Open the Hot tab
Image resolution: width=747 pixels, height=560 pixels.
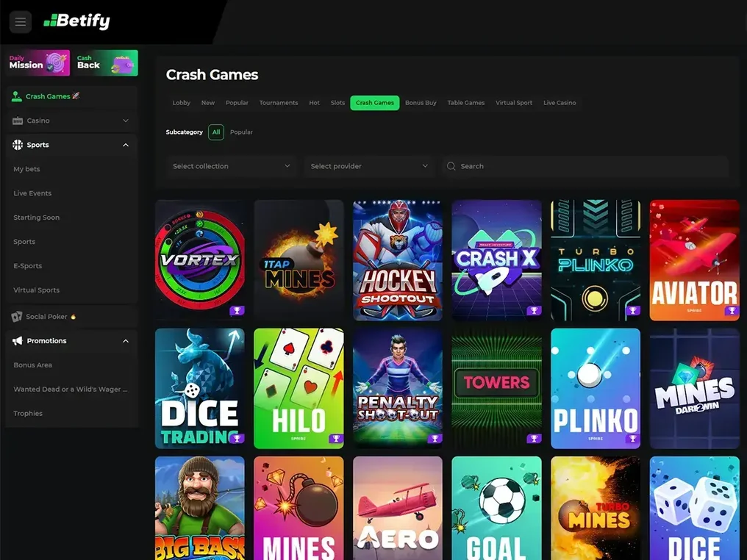tap(315, 103)
